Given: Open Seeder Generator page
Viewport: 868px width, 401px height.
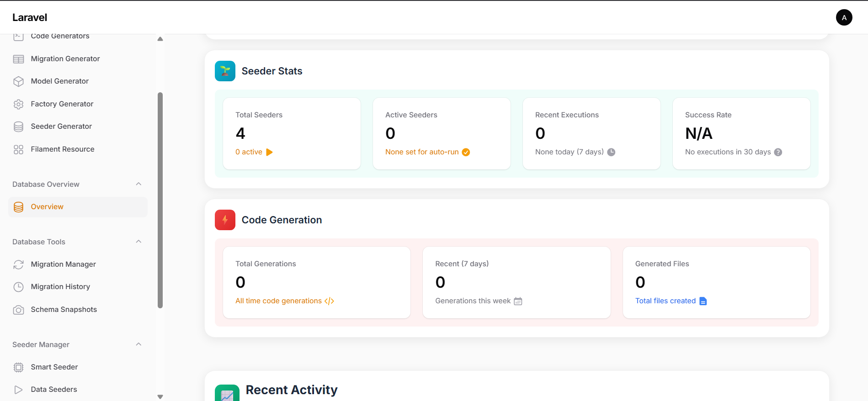Looking at the screenshot, I should click(x=78, y=127).
